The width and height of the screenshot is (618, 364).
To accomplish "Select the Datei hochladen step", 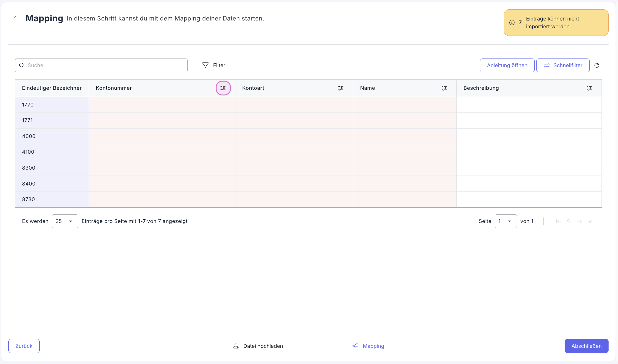I will pyautogui.click(x=258, y=346).
